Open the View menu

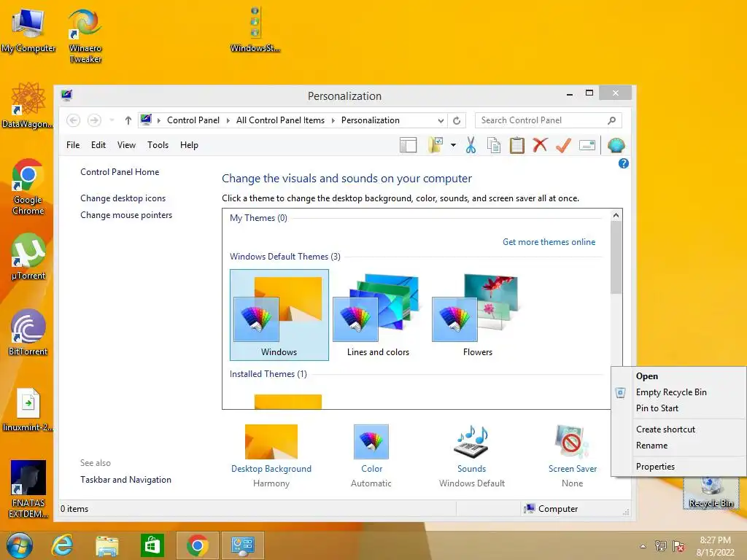[126, 145]
